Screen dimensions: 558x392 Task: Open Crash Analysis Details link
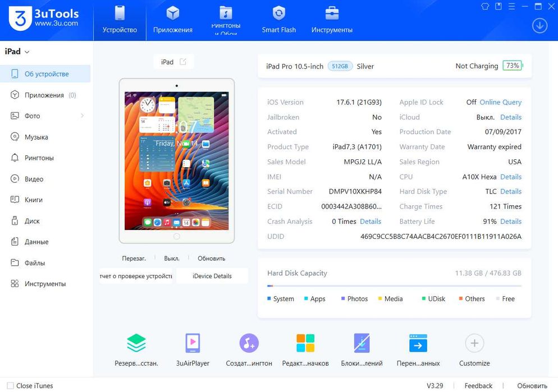point(371,222)
